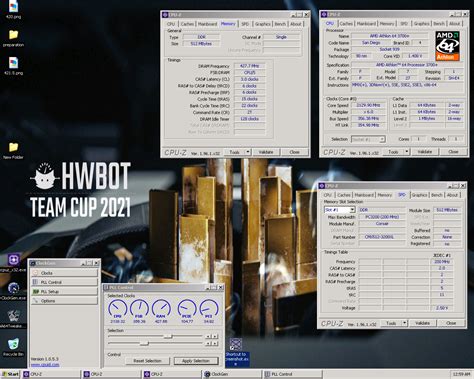Screen dimensions: 474x379
Task: Nudge lower PLL slider left with arrow button
Action: 208,343
